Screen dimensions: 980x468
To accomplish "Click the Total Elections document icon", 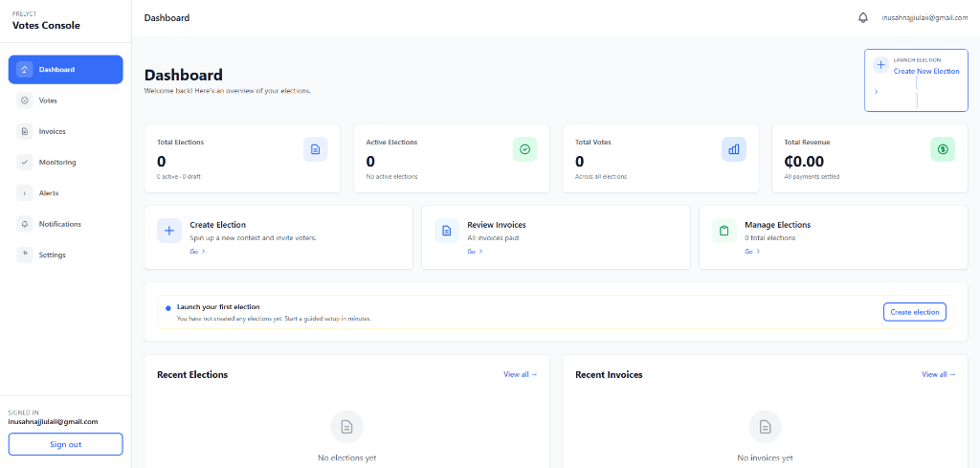I will click(x=316, y=149).
